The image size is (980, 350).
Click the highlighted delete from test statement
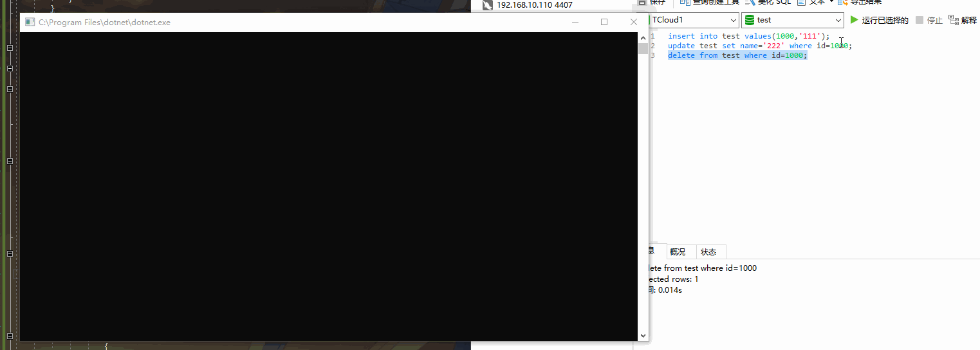pyautogui.click(x=737, y=55)
